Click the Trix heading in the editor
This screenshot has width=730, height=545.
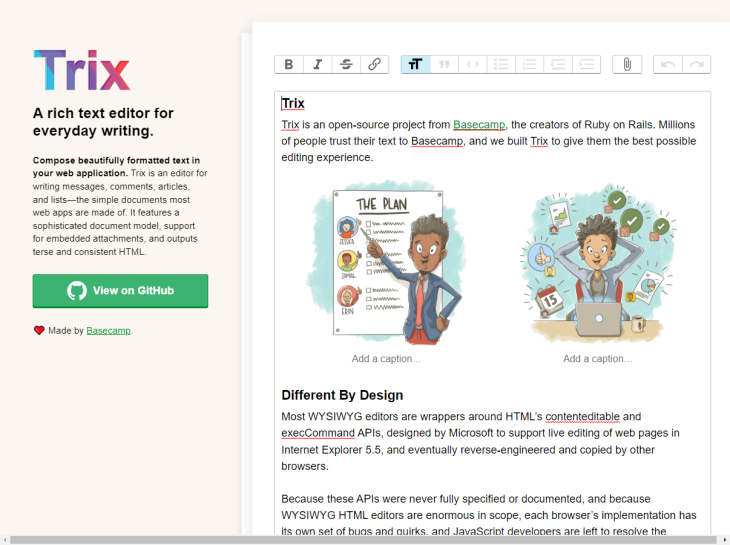click(293, 103)
